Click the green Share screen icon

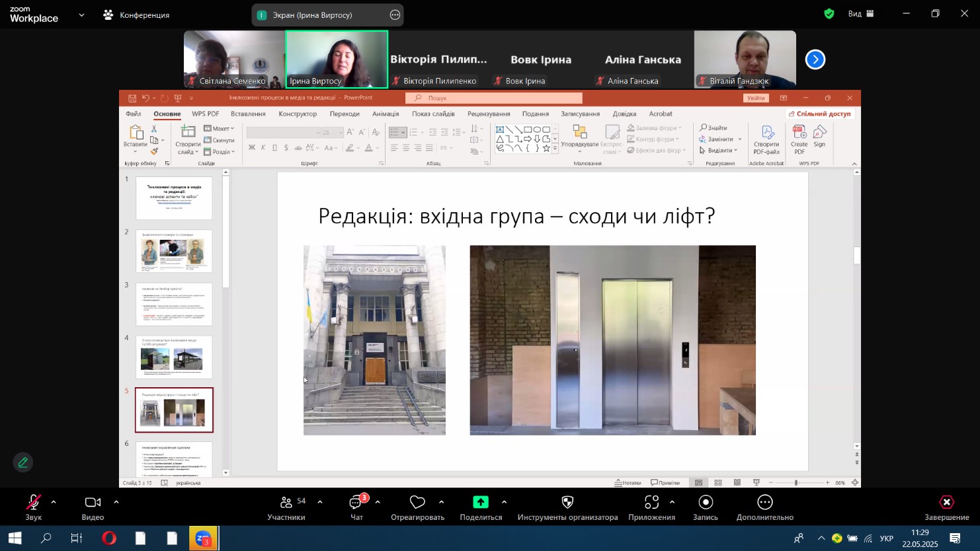point(481,503)
